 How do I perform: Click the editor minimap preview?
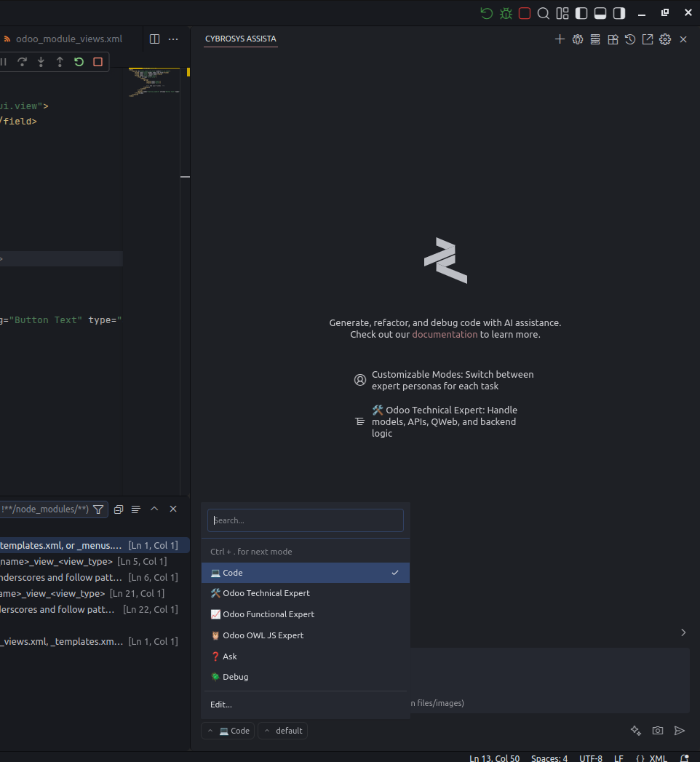coord(154,83)
